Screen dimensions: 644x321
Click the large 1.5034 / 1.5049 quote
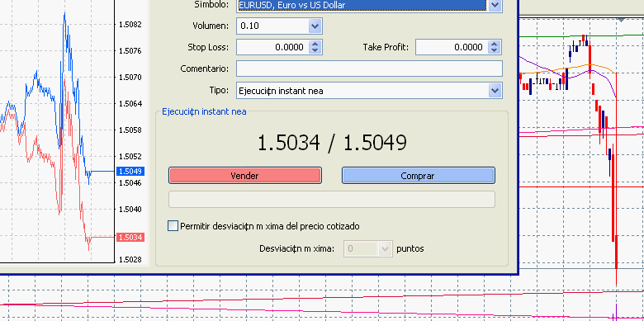[x=332, y=143]
